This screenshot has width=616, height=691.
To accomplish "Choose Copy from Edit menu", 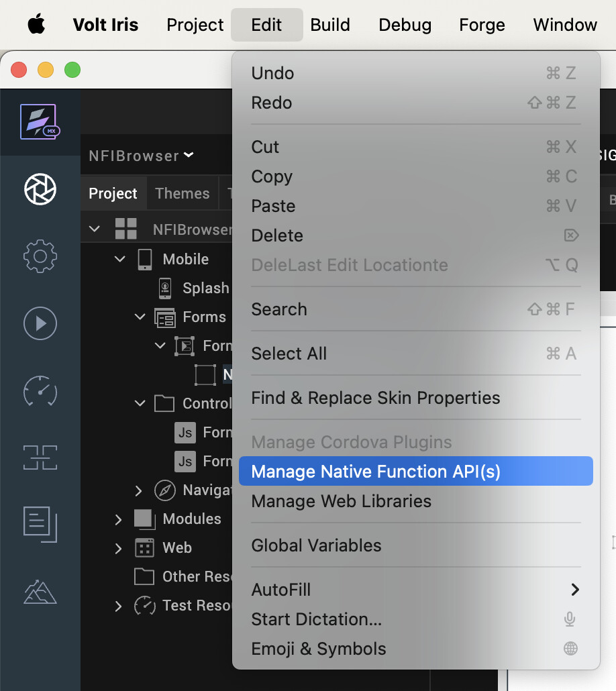I will [415, 176].
